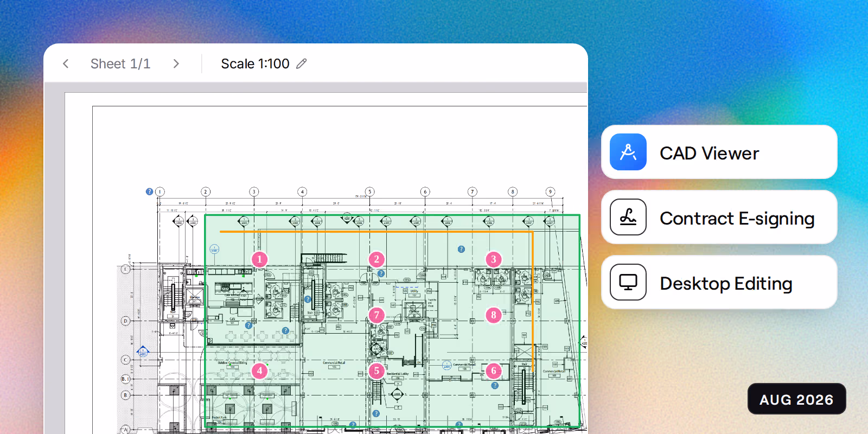Click blue question marker beside grid bubble 1
Screen dimensions: 868x434
(149, 192)
